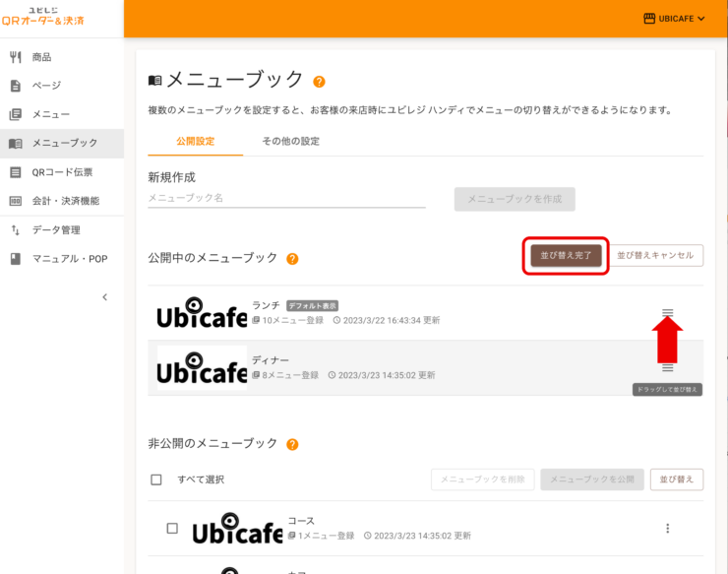The height and width of the screenshot is (574, 728).
Task: Click the データ管理 arrows icon
Action: pyautogui.click(x=16, y=230)
